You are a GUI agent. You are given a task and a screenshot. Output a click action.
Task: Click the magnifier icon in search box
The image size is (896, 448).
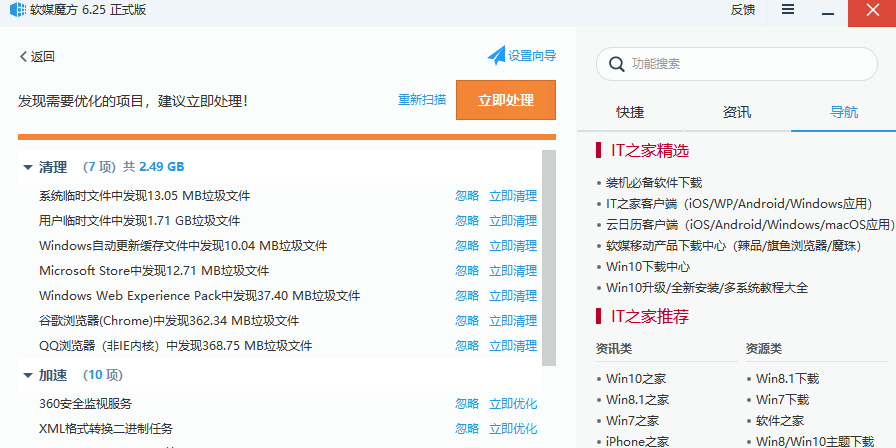point(616,64)
